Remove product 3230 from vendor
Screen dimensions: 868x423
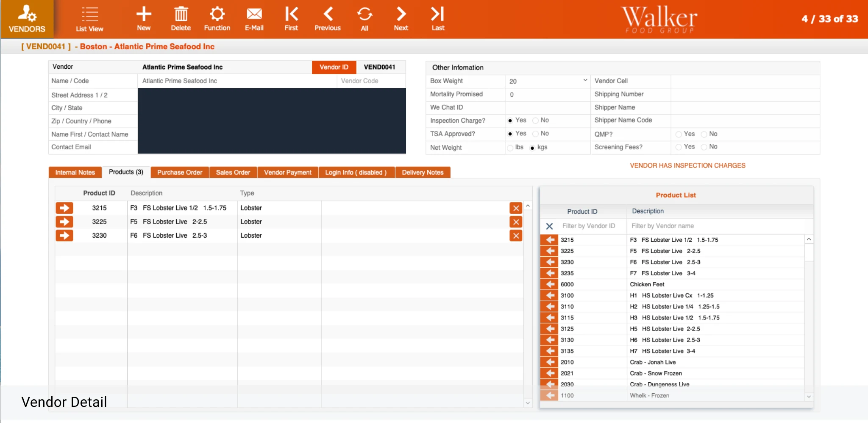516,235
